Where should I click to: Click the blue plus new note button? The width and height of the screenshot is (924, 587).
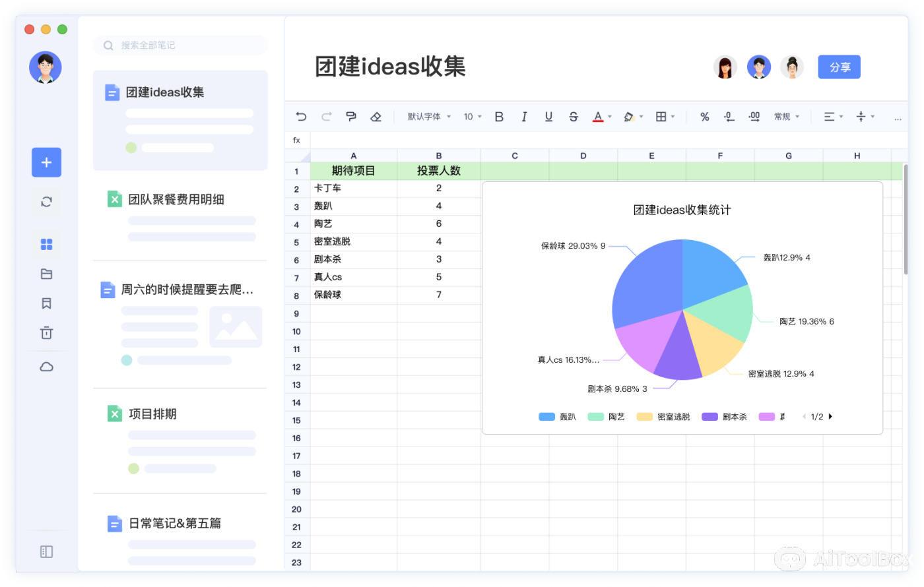[x=46, y=162]
